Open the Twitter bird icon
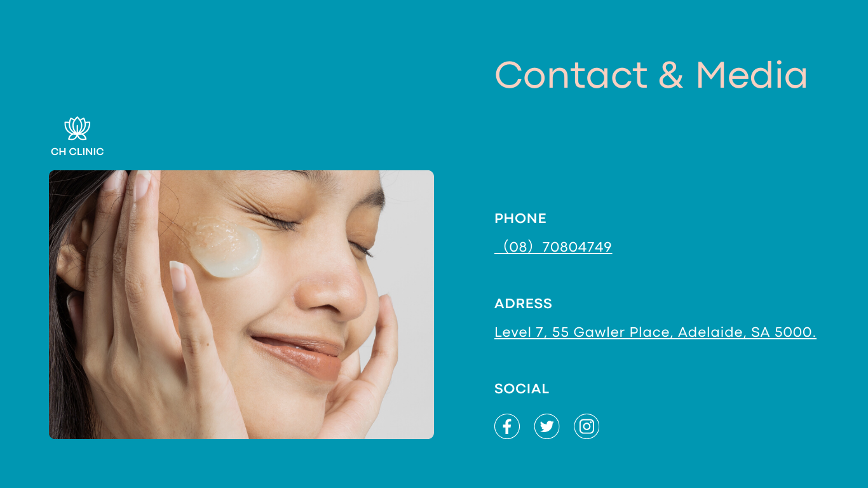 pyautogui.click(x=546, y=426)
